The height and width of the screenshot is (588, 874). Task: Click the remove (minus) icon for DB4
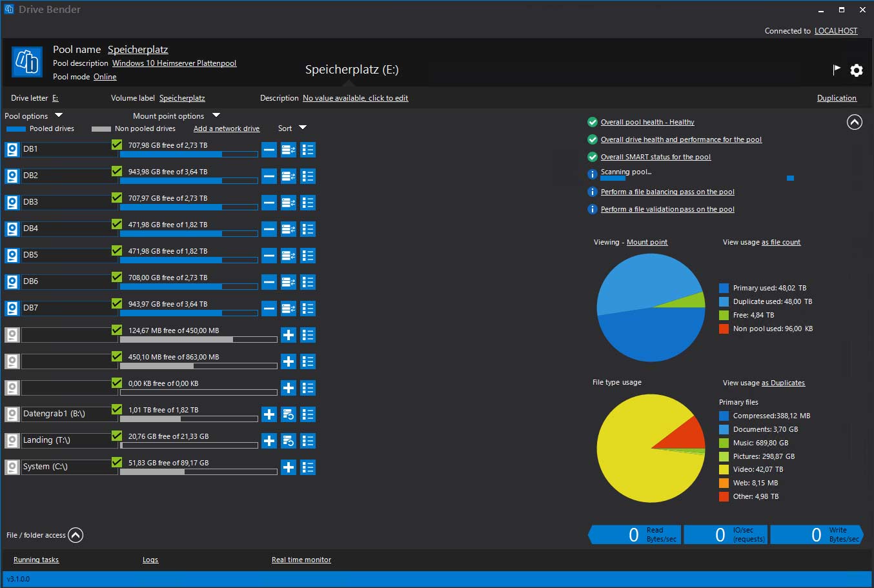(x=269, y=229)
